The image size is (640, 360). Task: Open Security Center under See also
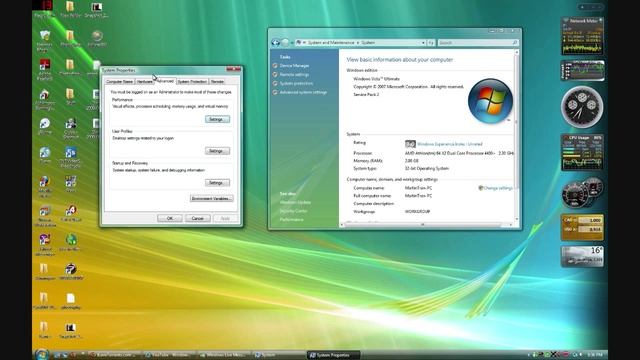293,211
